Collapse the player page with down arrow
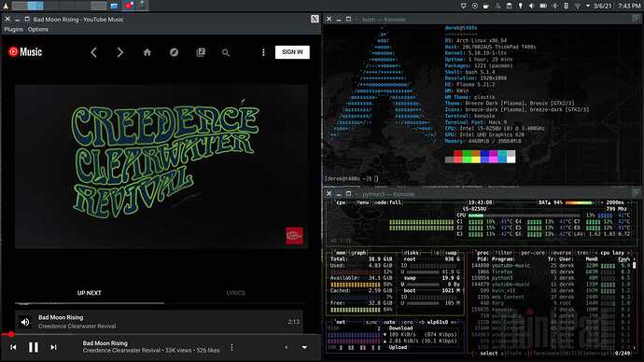 (x=304, y=347)
